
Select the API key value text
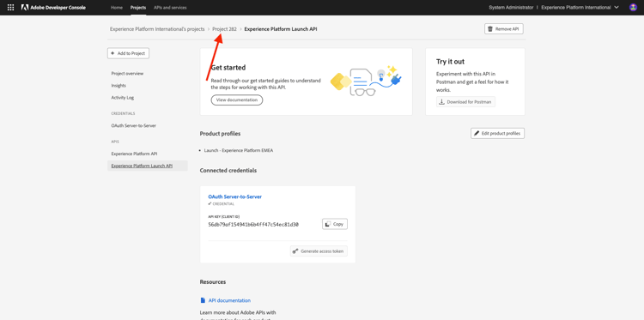click(253, 225)
